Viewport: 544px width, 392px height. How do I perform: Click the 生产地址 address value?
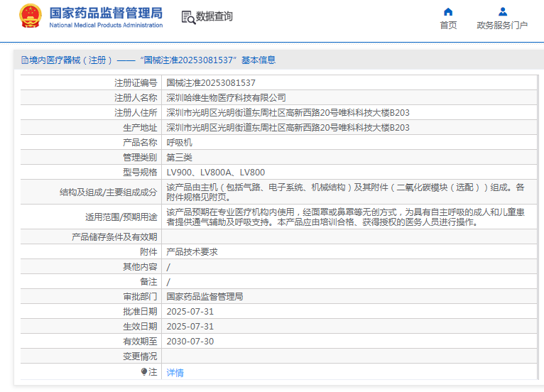pyautogui.click(x=288, y=128)
